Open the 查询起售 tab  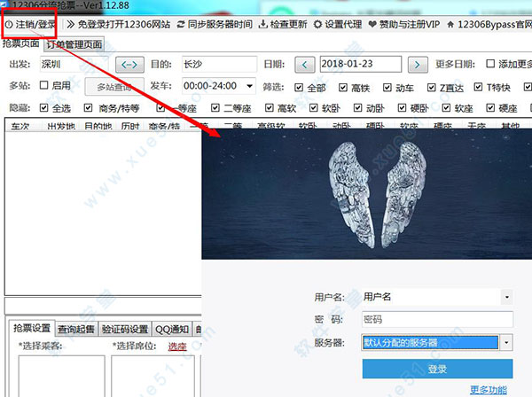[x=76, y=329]
